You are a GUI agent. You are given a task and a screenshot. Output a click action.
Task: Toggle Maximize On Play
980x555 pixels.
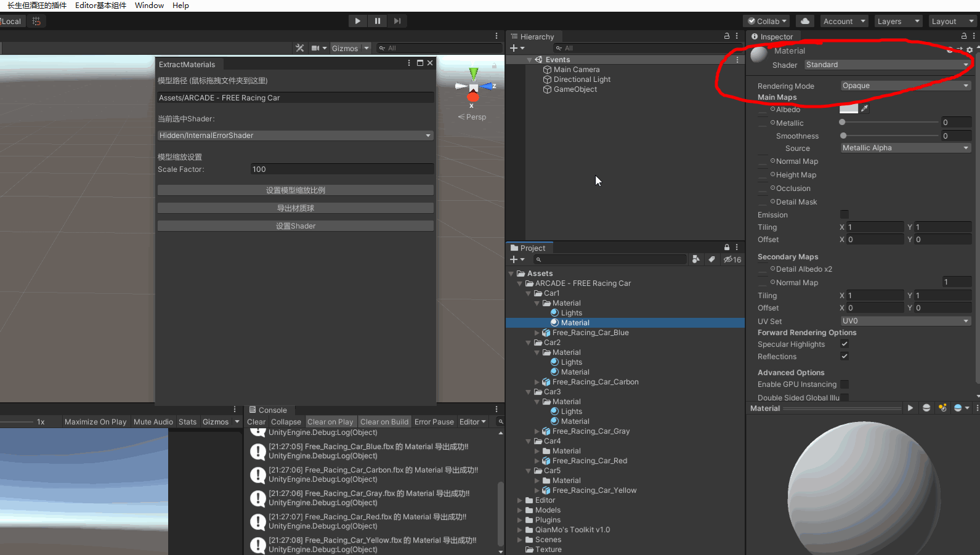(x=95, y=422)
